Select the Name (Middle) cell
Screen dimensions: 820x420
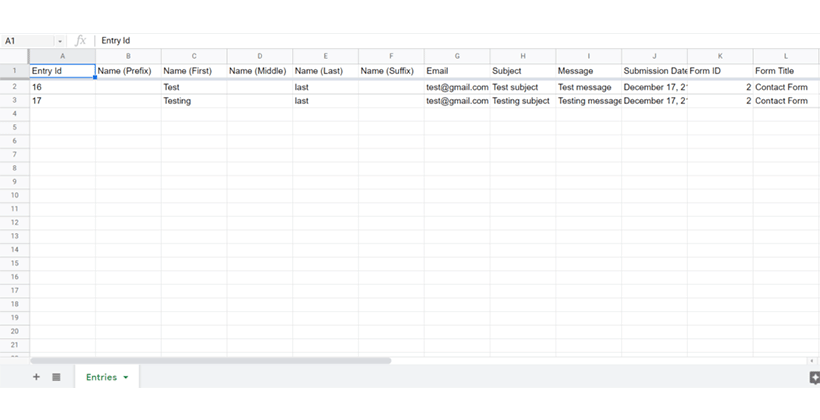pos(260,71)
